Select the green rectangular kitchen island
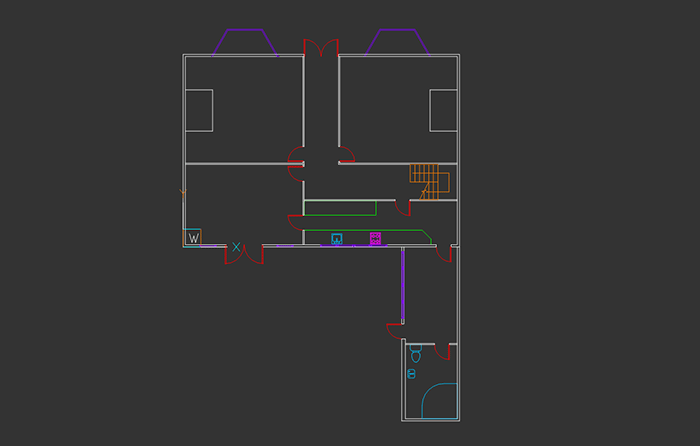The width and height of the screenshot is (700, 446). point(340,208)
